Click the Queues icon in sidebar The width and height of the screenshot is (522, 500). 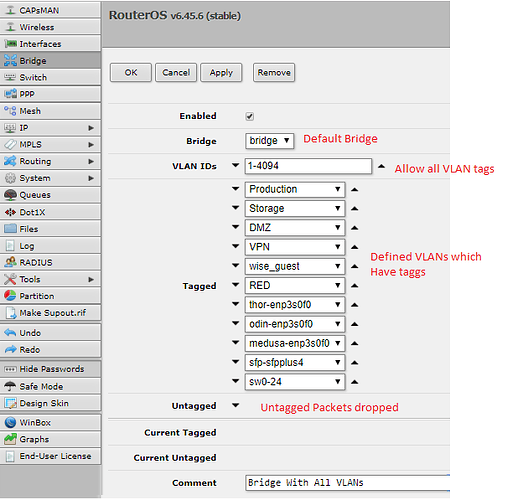pyautogui.click(x=10, y=195)
